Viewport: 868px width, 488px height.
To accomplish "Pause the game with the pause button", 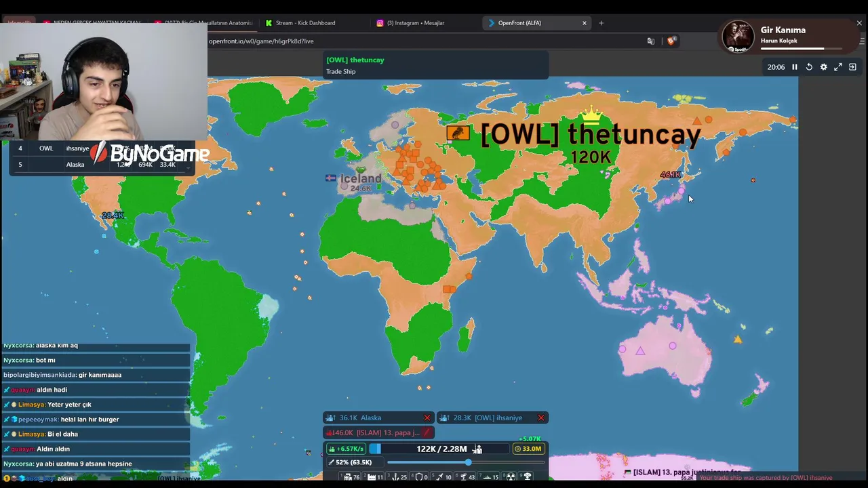I will pos(795,67).
